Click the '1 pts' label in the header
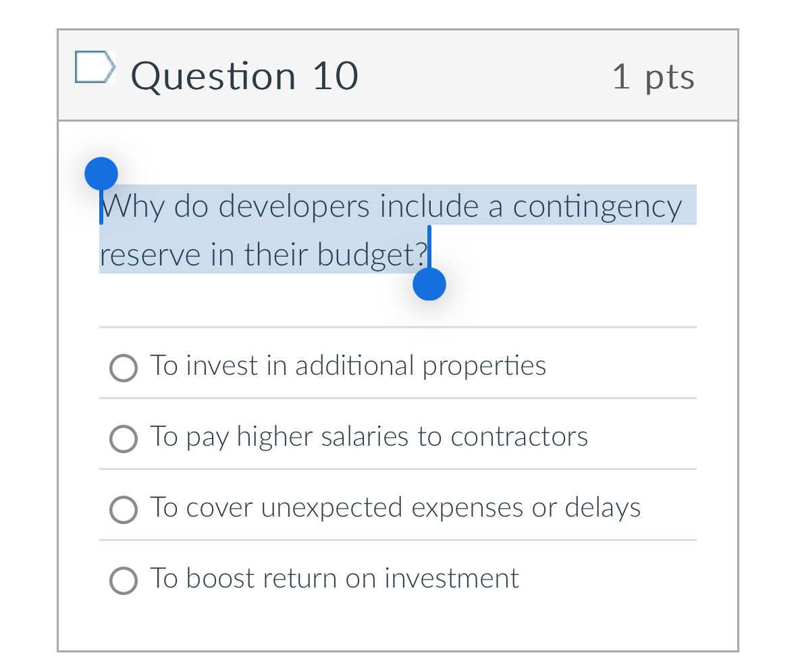 click(653, 76)
